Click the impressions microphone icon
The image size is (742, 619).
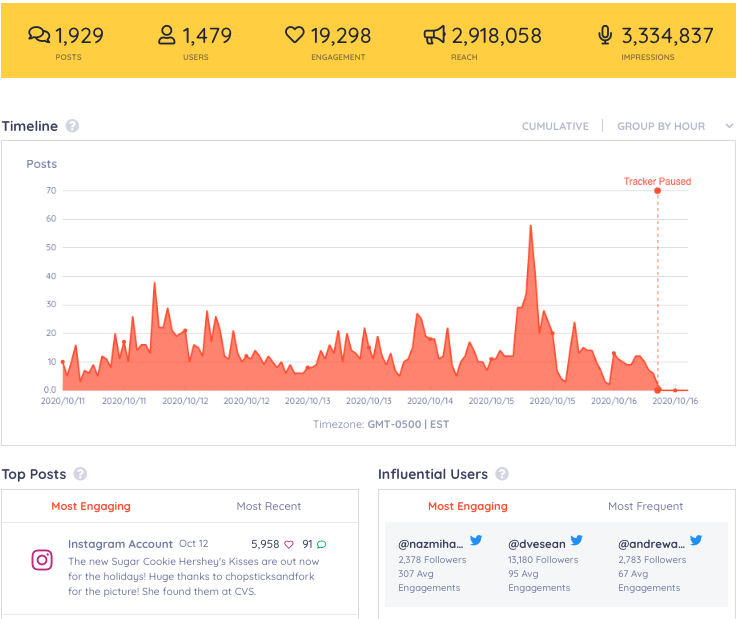point(605,35)
